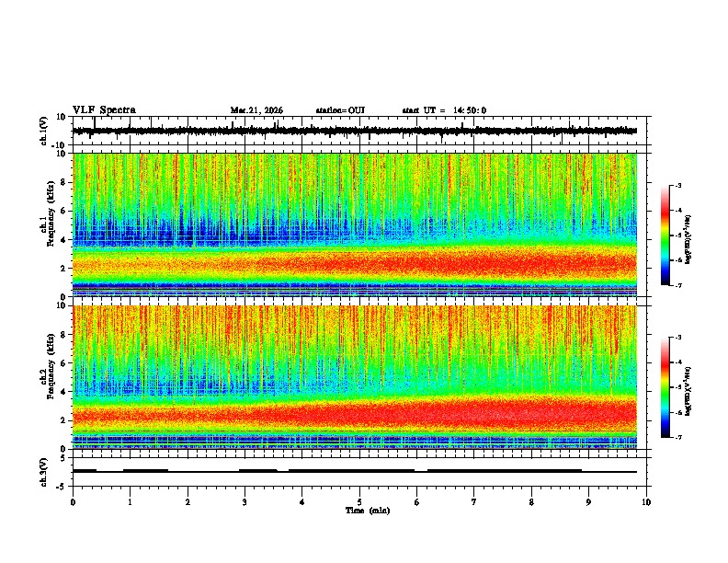The width and height of the screenshot is (728, 563).
Task: Click the "1" tick on time axis
Action: [130, 502]
